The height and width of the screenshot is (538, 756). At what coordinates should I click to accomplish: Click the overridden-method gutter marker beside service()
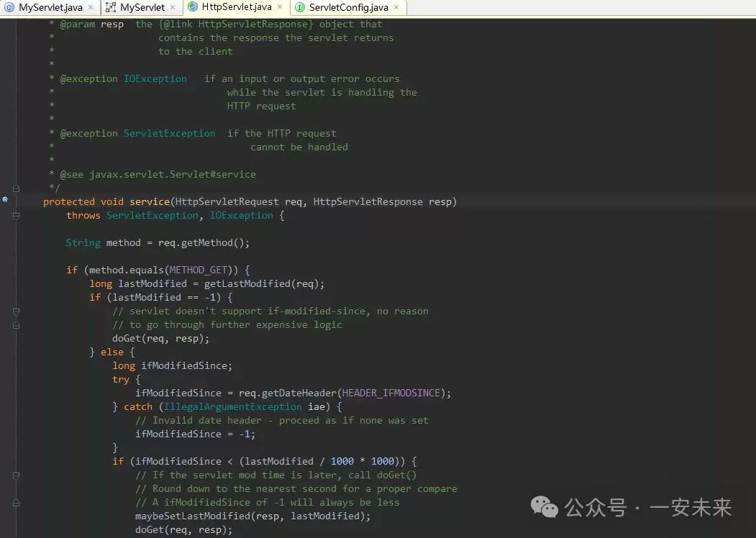pos(5,199)
